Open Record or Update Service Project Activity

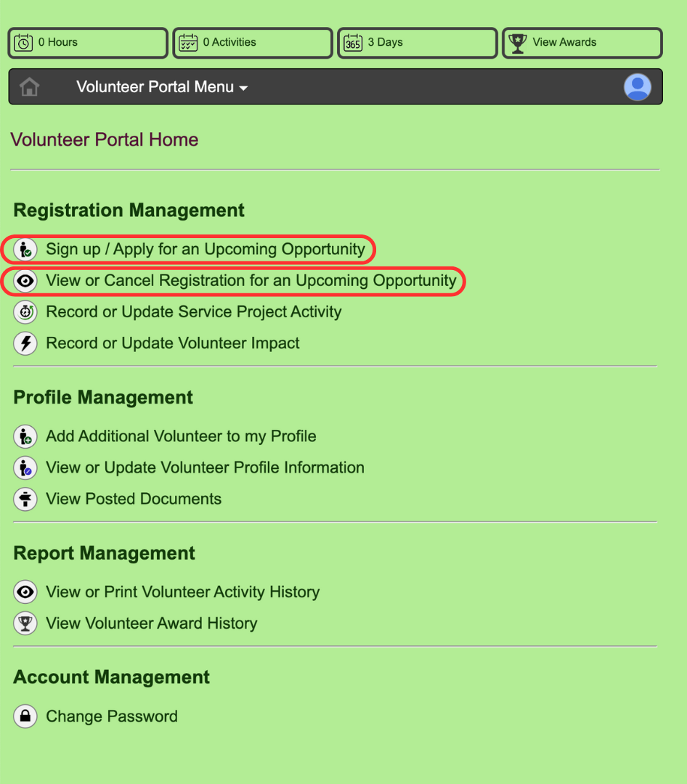click(194, 312)
